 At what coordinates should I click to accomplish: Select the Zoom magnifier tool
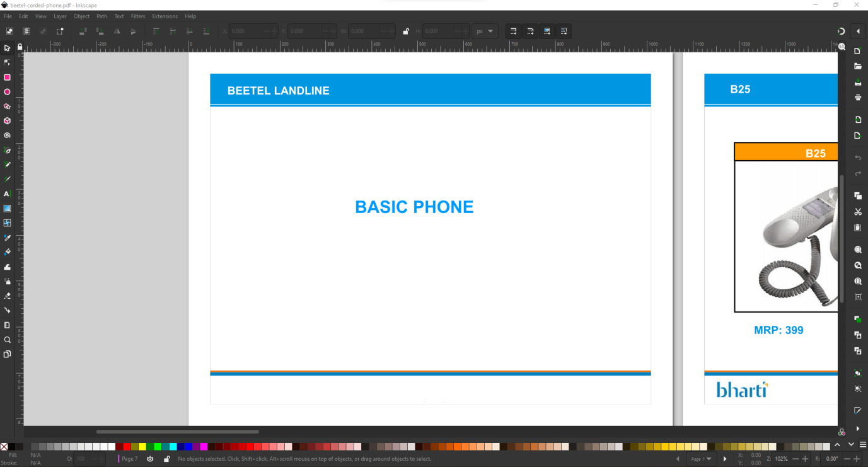pos(7,340)
